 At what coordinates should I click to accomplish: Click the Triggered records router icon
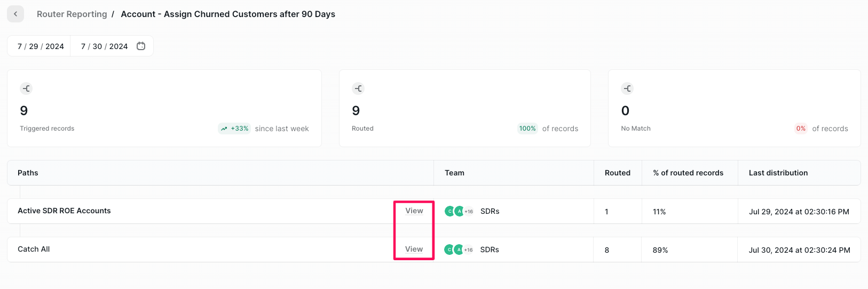(x=26, y=89)
